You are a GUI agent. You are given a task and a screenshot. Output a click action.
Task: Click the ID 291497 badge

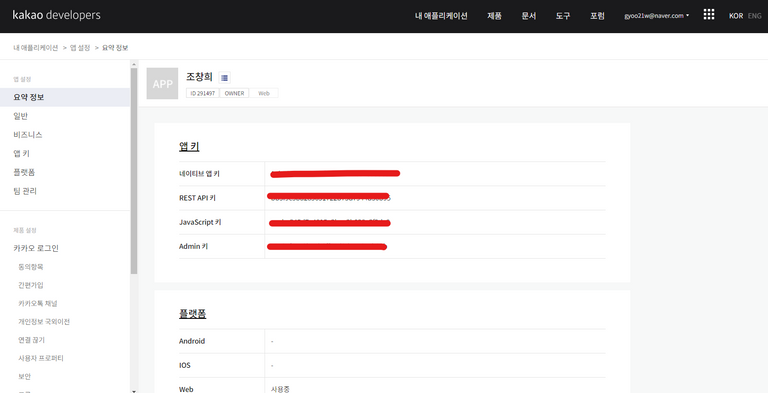point(203,93)
